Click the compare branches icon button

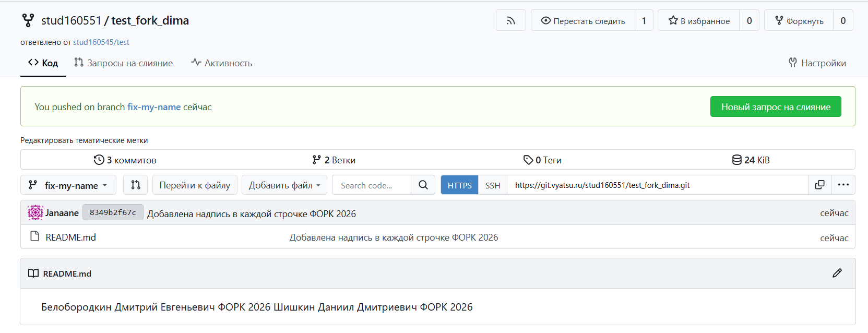(x=136, y=185)
